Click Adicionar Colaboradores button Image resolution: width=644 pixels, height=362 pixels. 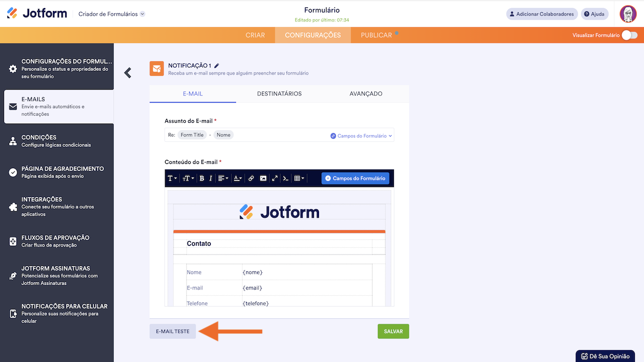click(541, 14)
